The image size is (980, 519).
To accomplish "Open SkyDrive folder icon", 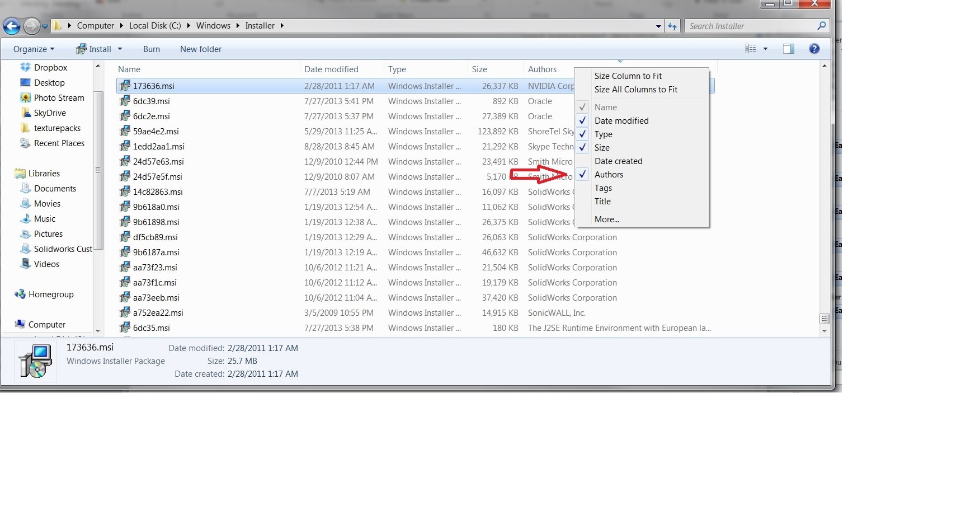I will (x=25, y=113).
